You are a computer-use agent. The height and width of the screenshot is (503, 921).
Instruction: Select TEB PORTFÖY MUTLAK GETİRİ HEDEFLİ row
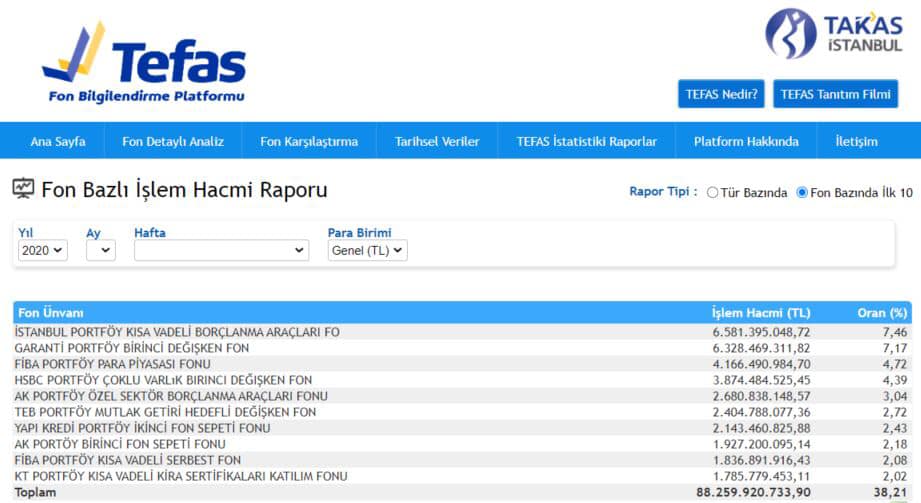[x=462, y=412]
